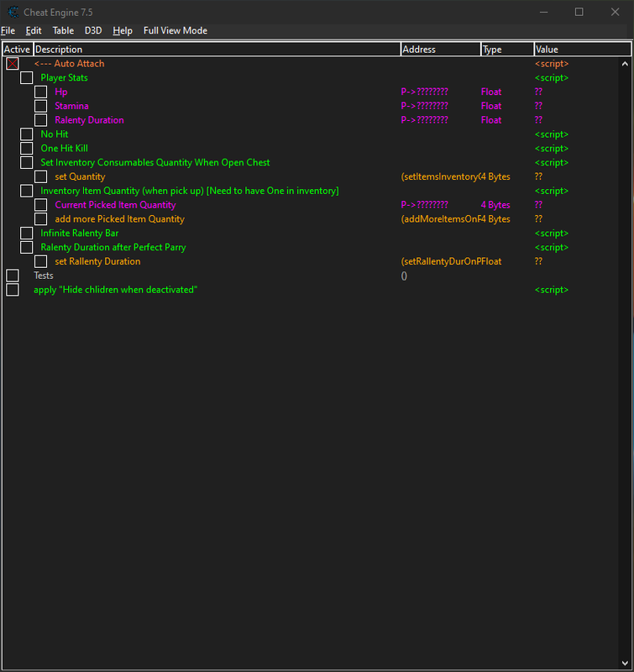Click the Hp row address P->????????
This screenshot has width=634, height=672.
pyautogui.click(x=425, y=92)
